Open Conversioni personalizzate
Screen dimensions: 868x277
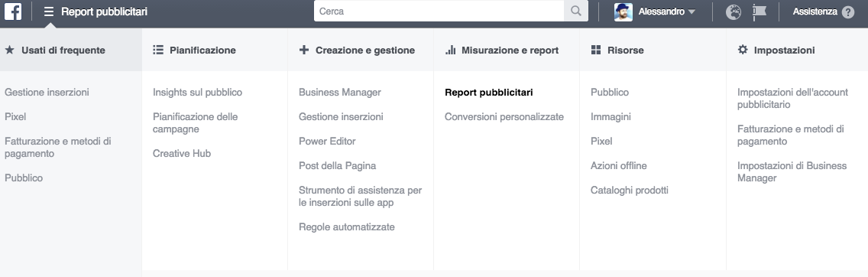pyautogui.click(x=504, y=117)
